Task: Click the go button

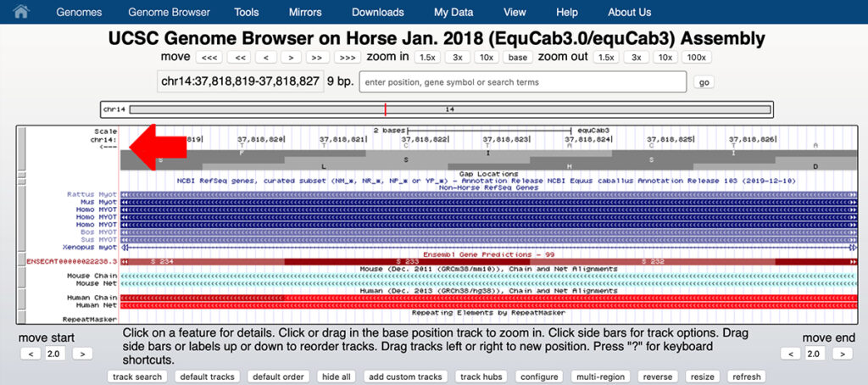Action: click(704, 82)
